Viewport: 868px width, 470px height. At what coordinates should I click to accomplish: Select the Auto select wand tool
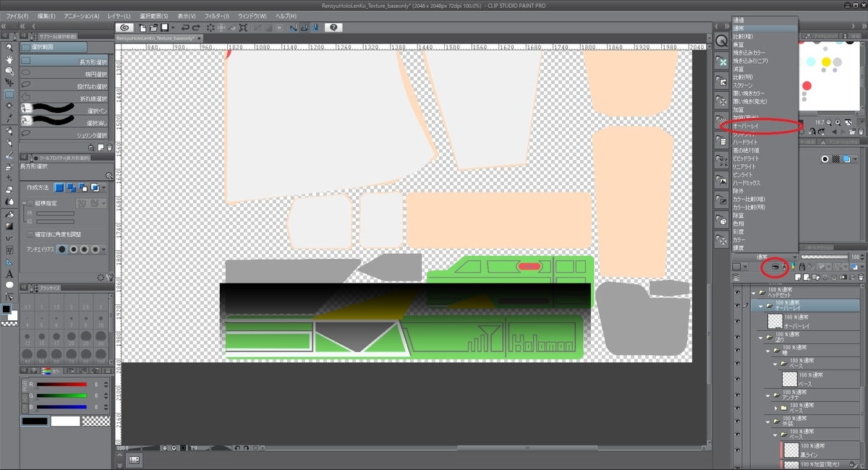pyautogui.click(x=9, y=106)
